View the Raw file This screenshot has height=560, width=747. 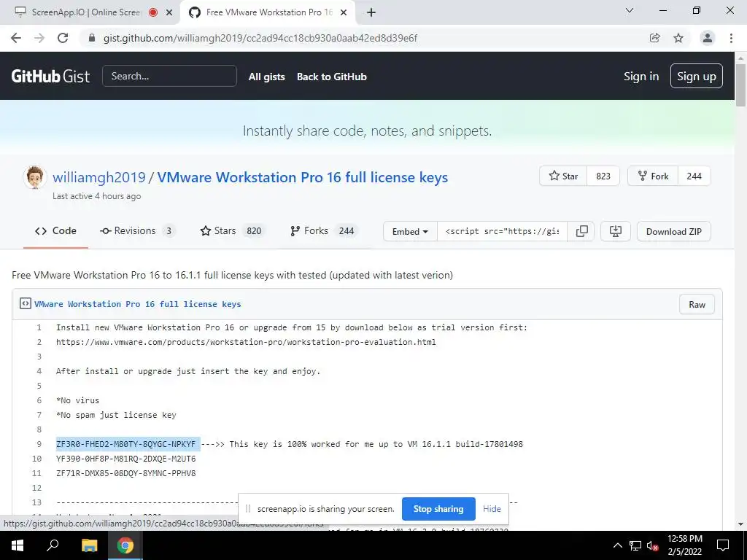tap(697, 305)
